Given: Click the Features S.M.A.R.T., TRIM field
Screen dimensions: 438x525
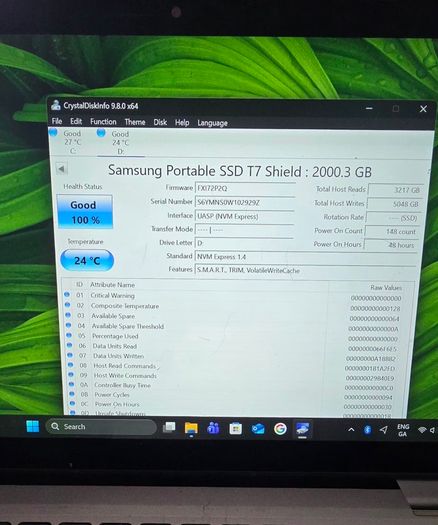Looking at the screenshot, I should click(x=305, y=270).
